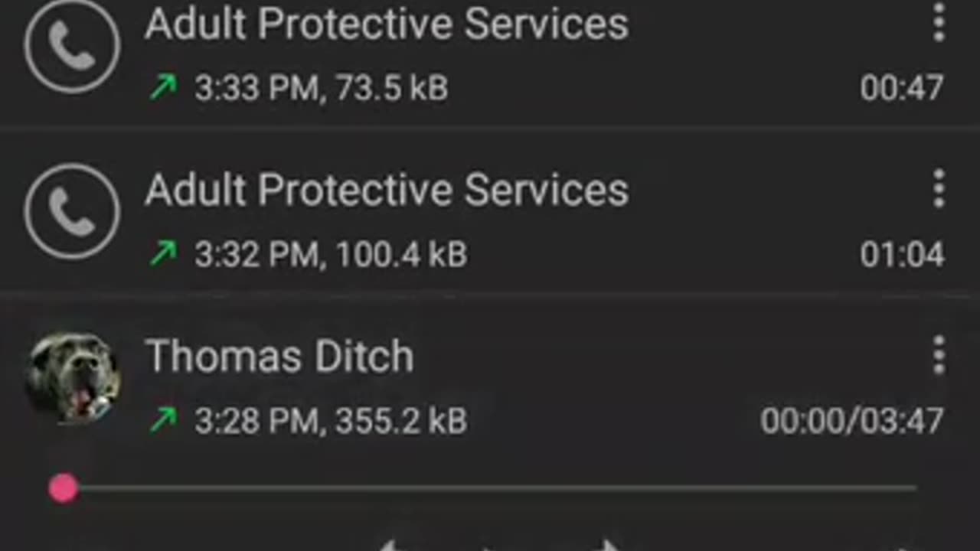Image resolution: width=980 pixels, height=551 pixels.
Task: Open the three-dot menu for the 00:47 recording
Action: (939, 23)
